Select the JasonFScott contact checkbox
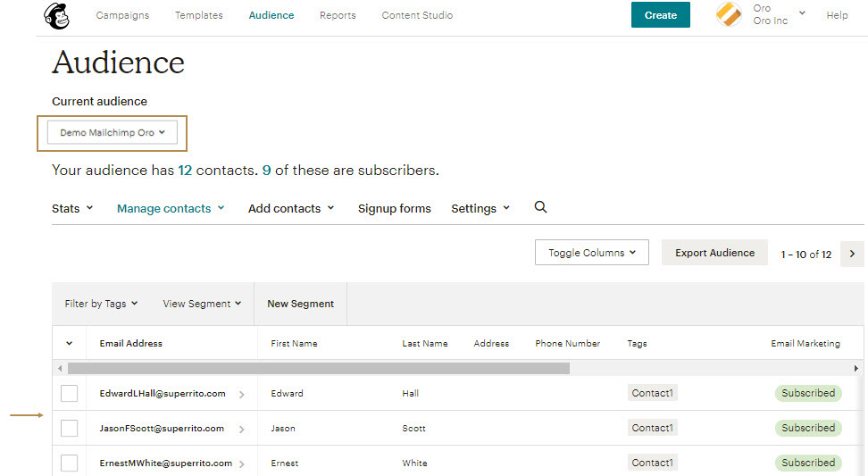The image size is (868, 476). coord(70,429)
